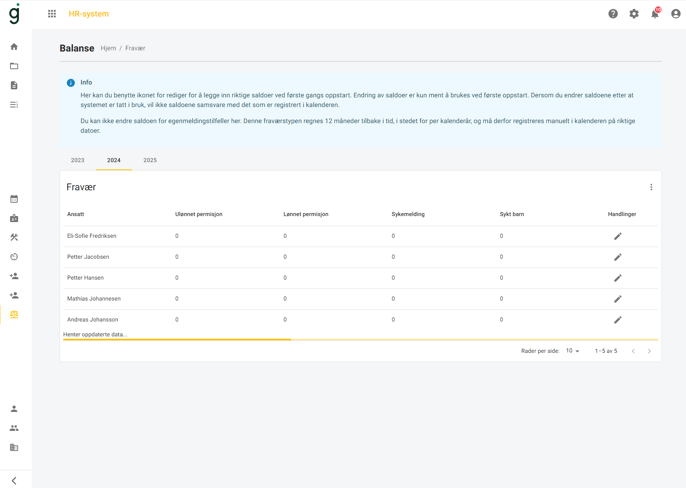Image resolution: width=686 pixels, height=488 pixels.
Task: Click the '1-5 av 5' pagination text
Action: tap(606, 351)
